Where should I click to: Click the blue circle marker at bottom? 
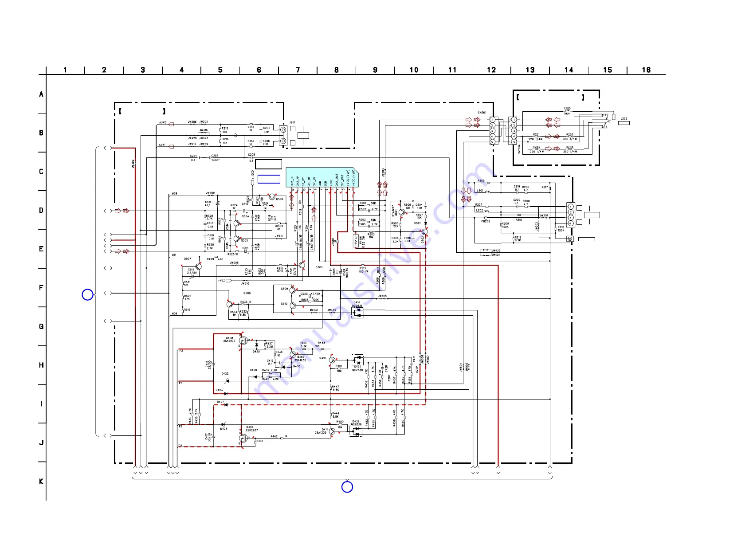click(x=347, y=487)
